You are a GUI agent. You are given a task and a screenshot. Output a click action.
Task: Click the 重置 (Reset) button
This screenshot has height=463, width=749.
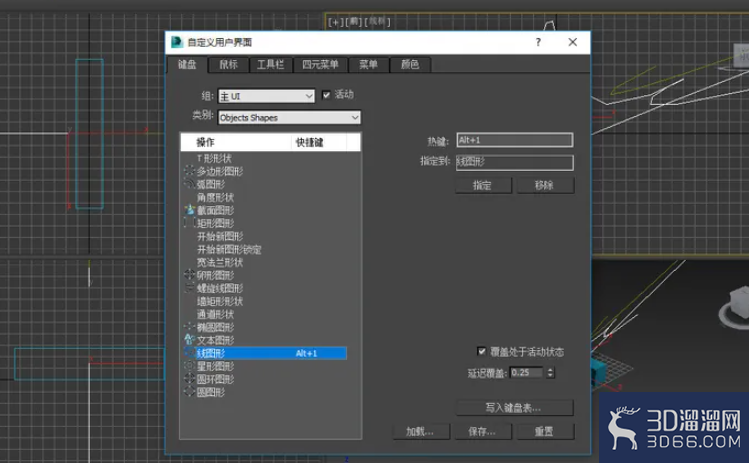(545, 431)
